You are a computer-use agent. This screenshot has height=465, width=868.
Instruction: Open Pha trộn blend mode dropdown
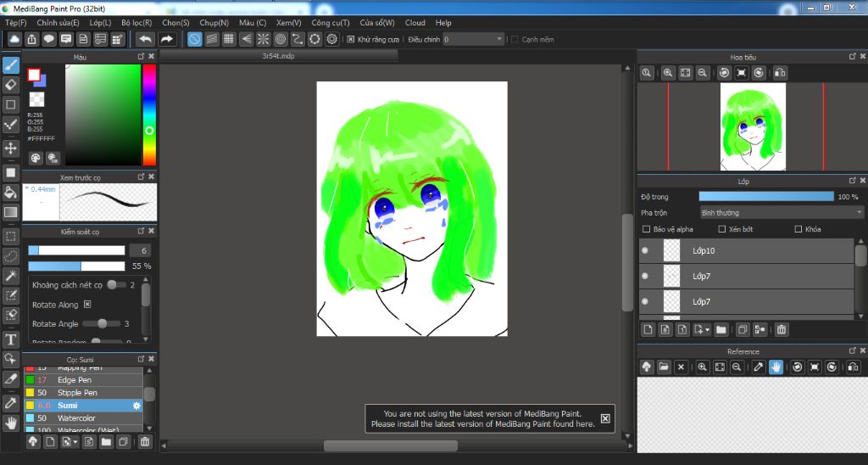click(x=782, y=213)
